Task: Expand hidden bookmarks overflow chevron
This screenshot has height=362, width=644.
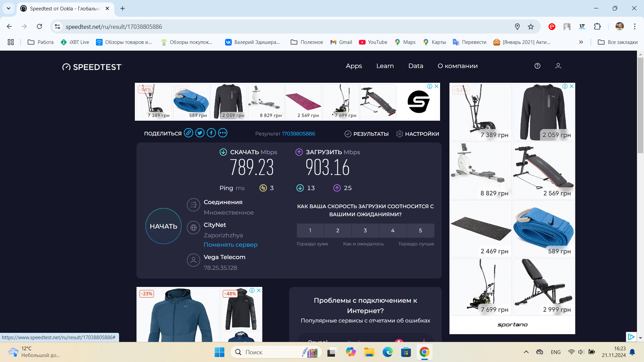Action: pos(581,42)
